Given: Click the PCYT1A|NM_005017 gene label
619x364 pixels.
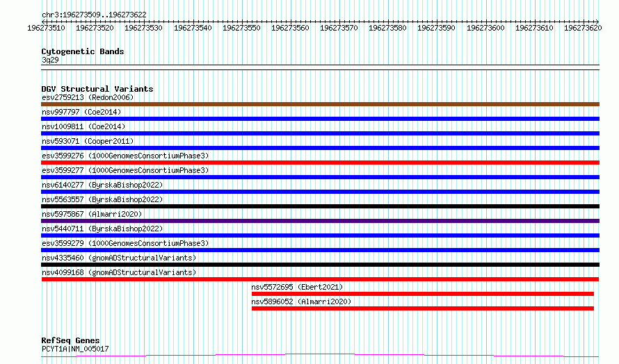Looking at the screenshot, I should tap(75, 349).
